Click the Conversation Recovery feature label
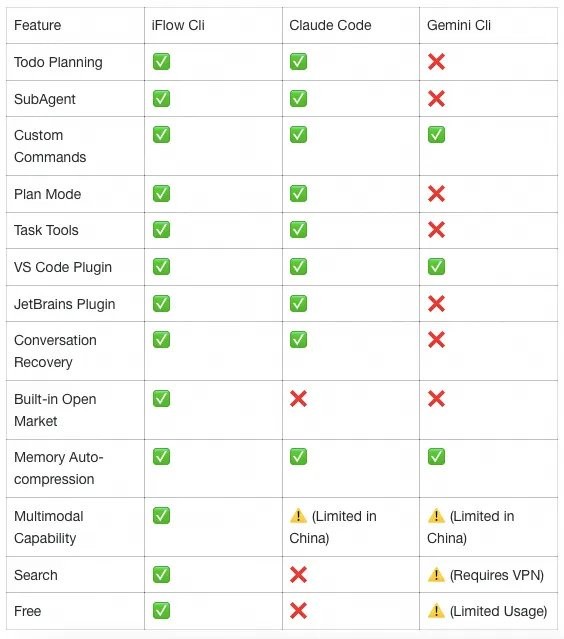Viewport: 564px width, 639px height. point(55,351)
